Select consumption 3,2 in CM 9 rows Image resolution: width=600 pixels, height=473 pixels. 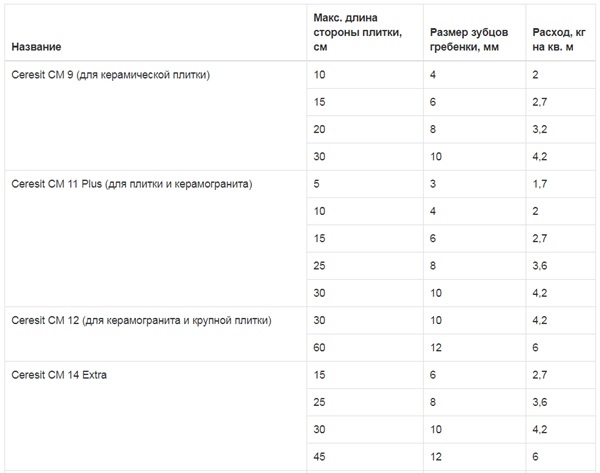[x=540, y=129]
